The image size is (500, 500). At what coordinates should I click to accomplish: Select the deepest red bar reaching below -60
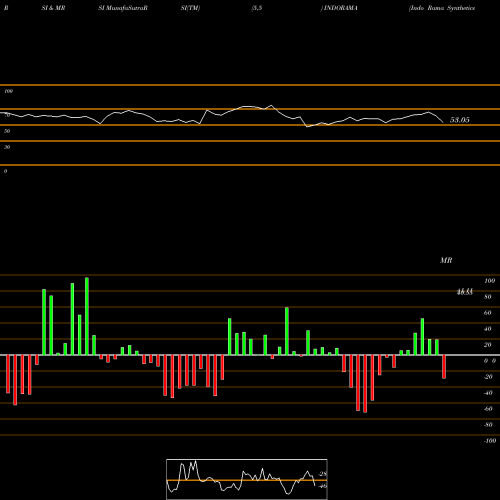point(365,384)
